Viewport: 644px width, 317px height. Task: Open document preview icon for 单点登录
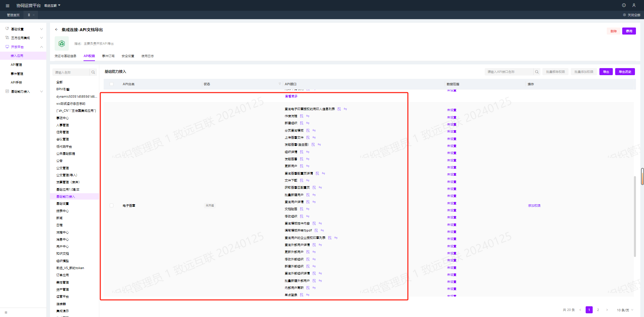coord(302,295)
